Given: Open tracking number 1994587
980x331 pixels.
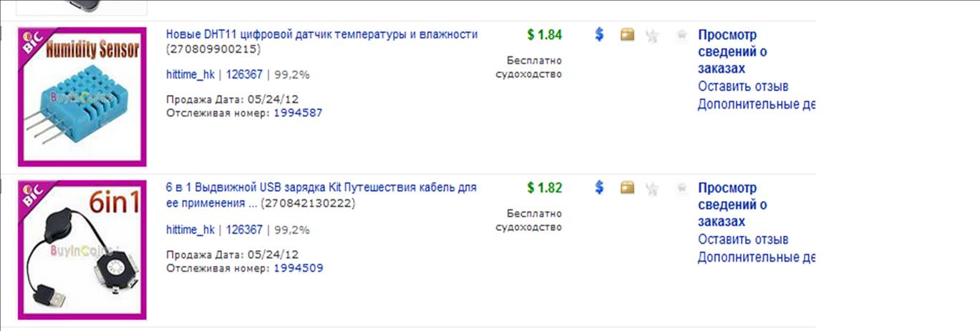Looking at the screenshot, I should pos(298,113).
